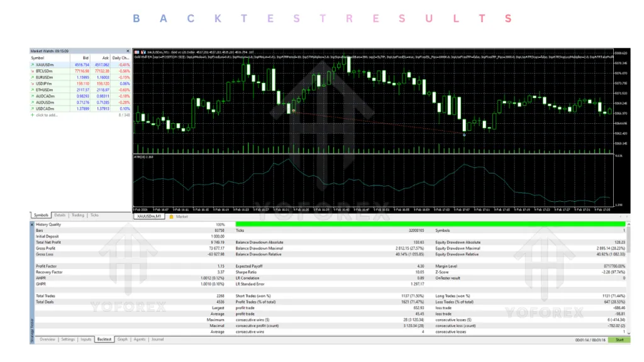
Task: Open the Overview tab in Strategy Tester
Action: point(47,339)
